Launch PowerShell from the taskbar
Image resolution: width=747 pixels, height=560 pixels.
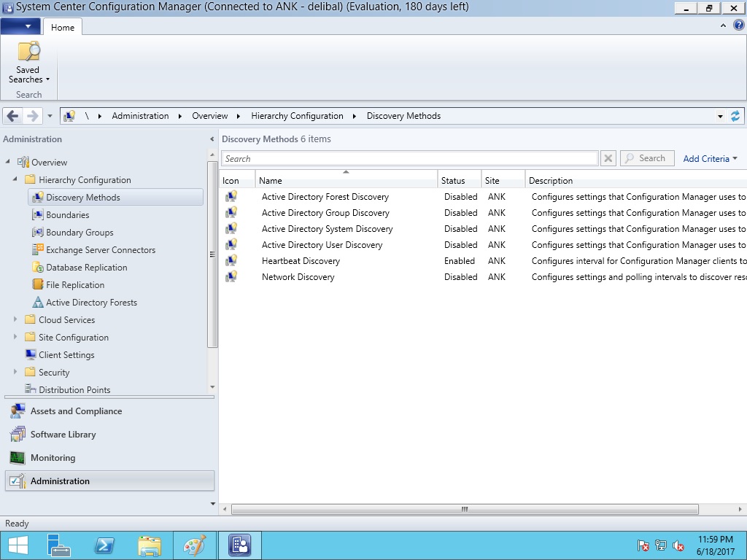104,545
